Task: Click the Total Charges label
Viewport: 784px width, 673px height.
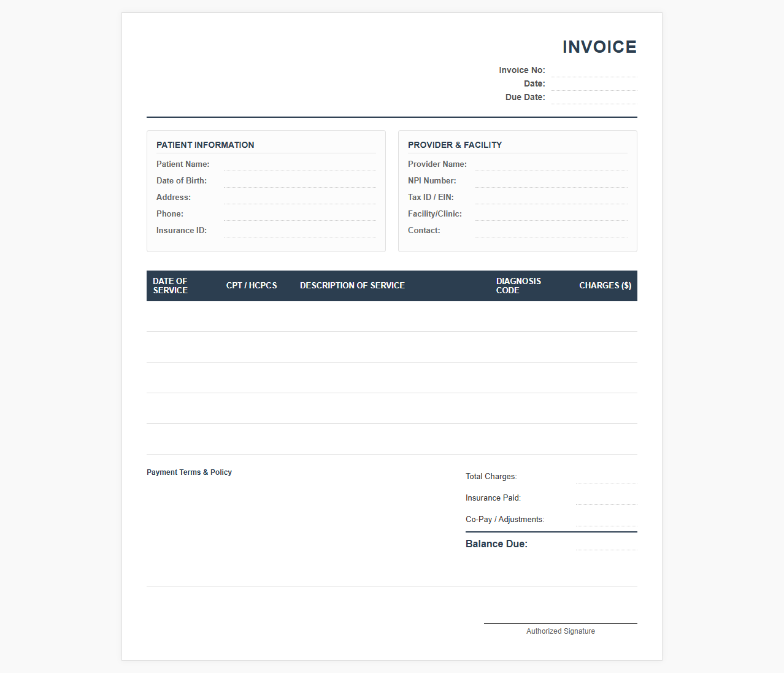Action: coord(491,477)
